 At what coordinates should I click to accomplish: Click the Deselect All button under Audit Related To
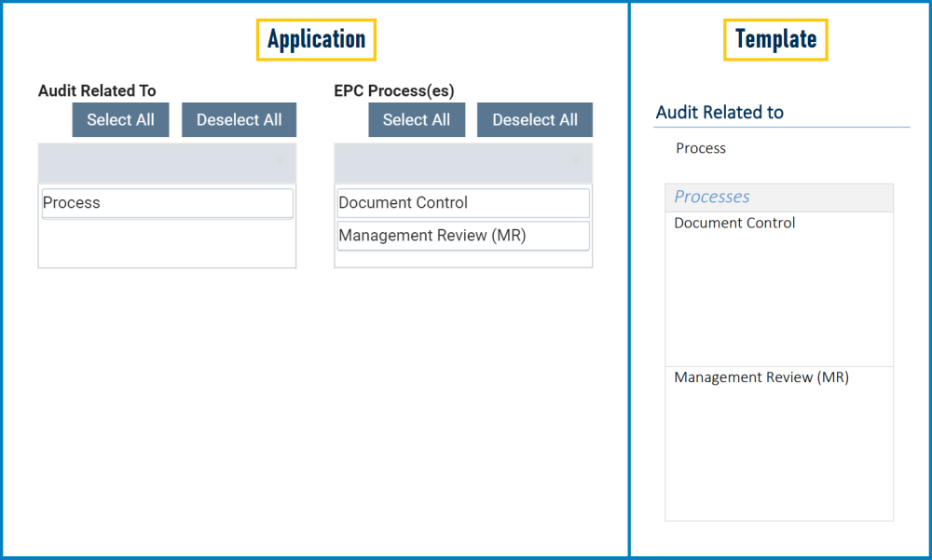[240, 119]
